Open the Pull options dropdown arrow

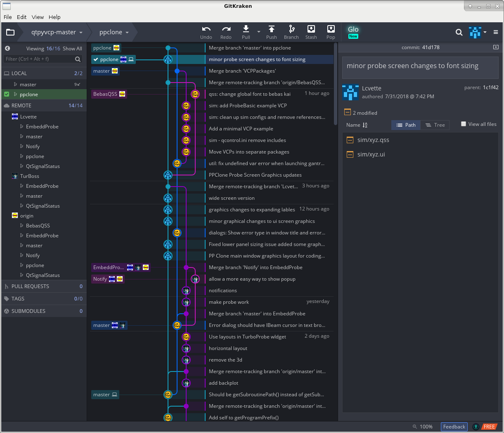[x=259, y=32]
